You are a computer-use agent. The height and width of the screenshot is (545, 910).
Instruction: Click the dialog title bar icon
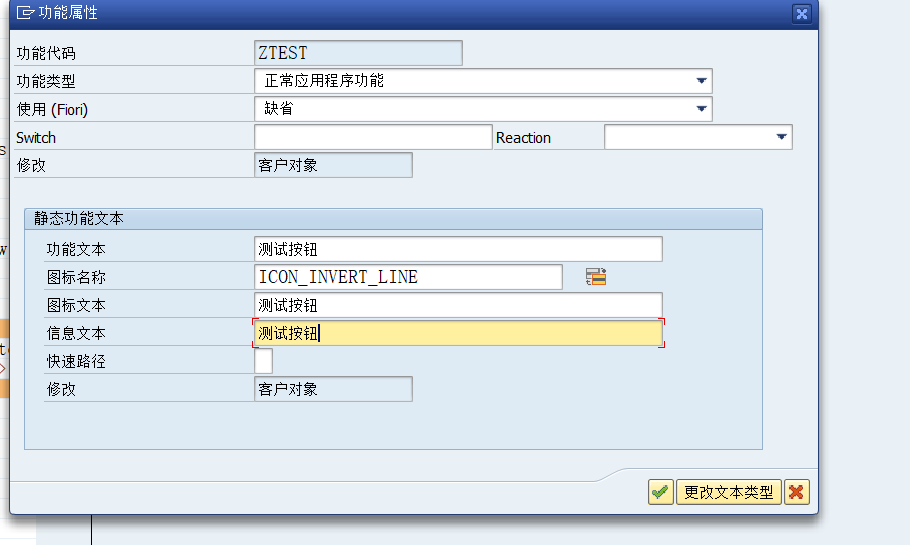[25, 13]
